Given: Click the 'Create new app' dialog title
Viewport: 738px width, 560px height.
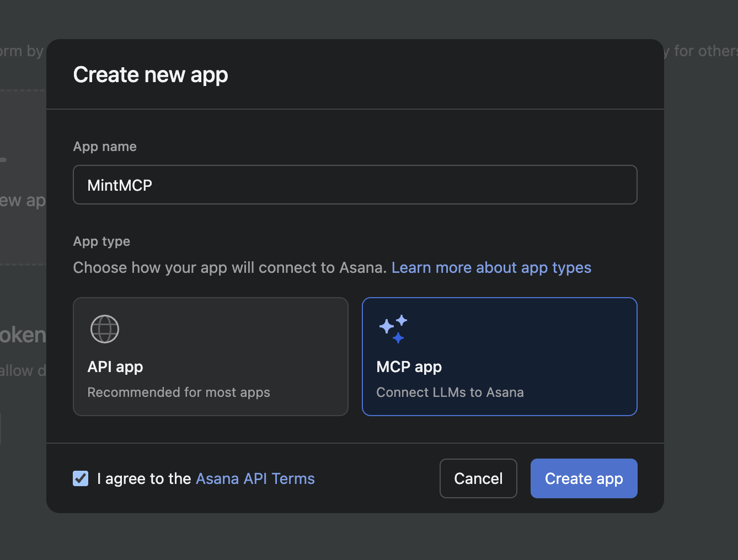Looking at the screenshot, I should pyautogui.click(x=151, y=74).
